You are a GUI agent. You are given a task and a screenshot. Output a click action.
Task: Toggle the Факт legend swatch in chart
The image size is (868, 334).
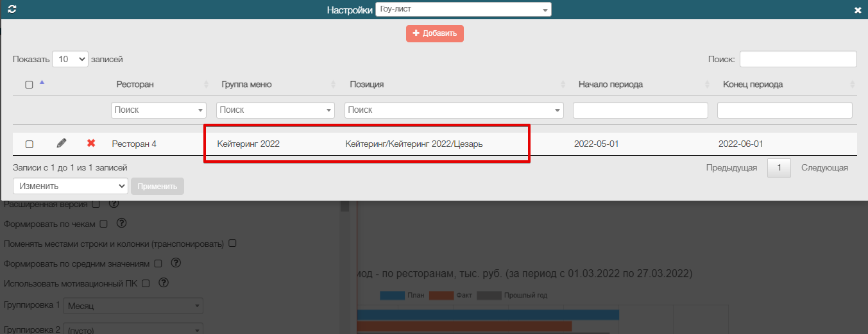(x=442, y=296)
